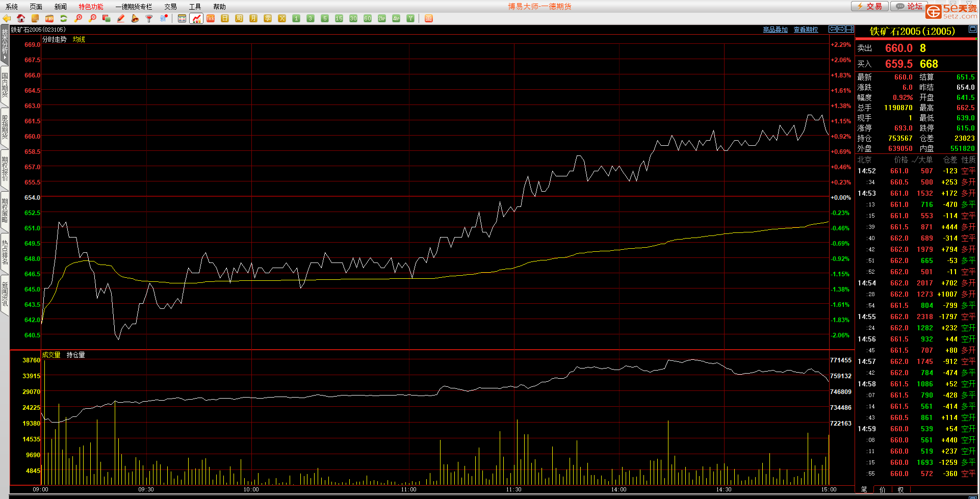
Task: Click the 商品叠加 link
Action: click(x=776, y=30)
